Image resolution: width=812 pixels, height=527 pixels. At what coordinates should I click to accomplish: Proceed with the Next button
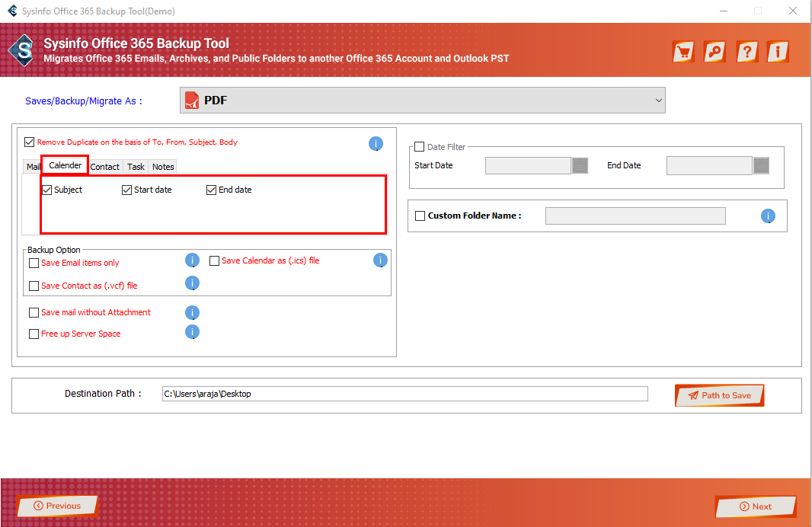click(756, 506)
